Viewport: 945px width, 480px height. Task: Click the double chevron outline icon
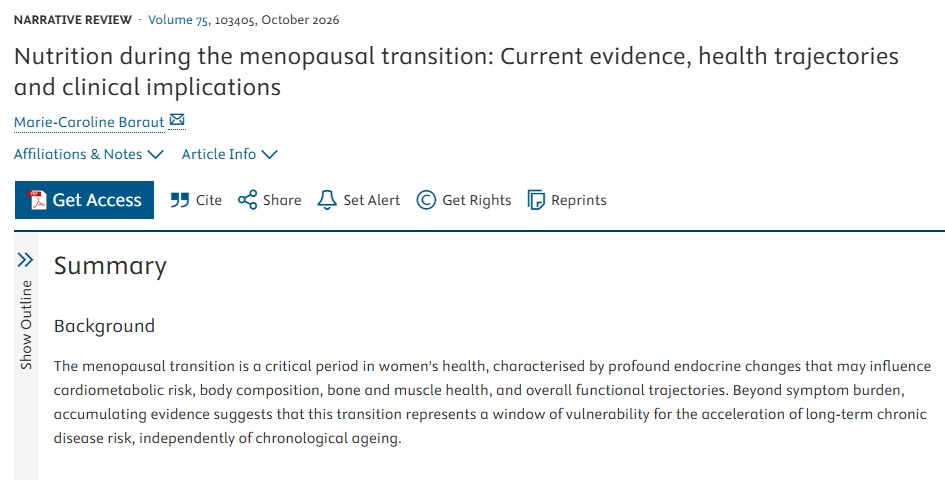[25, 260]
